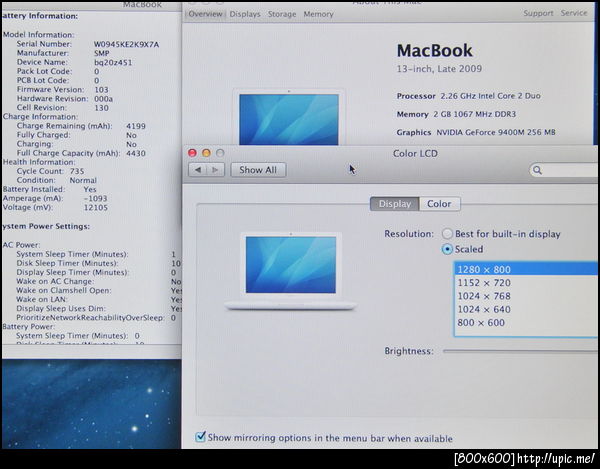Click Wake on Clamshell Open row
Screen dimensions: 600x469
[x=99, y=290]
